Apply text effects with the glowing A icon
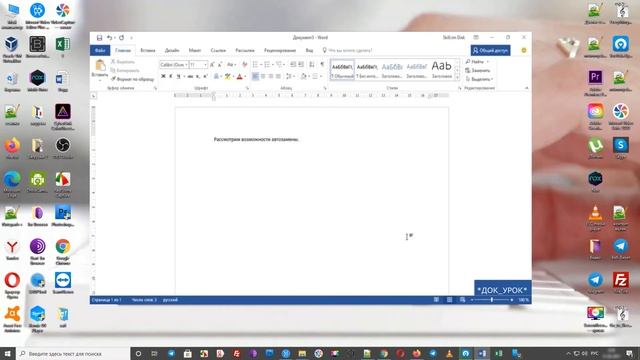This screenshot has height=360, width=640. click(x=216, y=76)
